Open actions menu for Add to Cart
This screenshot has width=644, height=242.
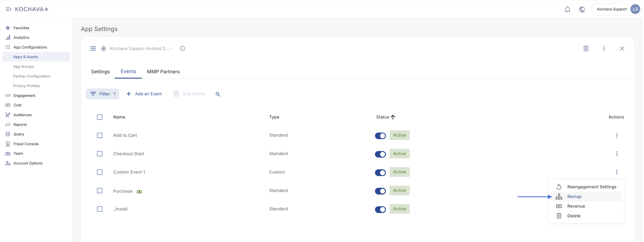pos(617,135)
